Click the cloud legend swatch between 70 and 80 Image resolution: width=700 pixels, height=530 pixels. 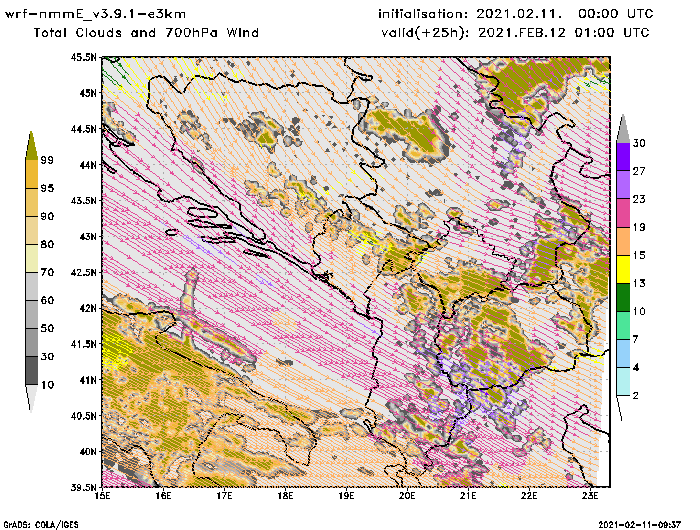click(31, 259)
